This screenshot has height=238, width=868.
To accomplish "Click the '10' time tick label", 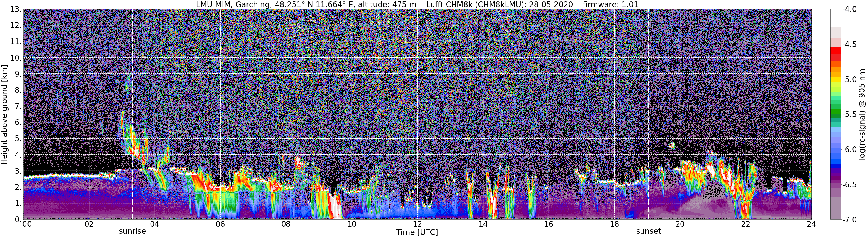I will (352, 224).
